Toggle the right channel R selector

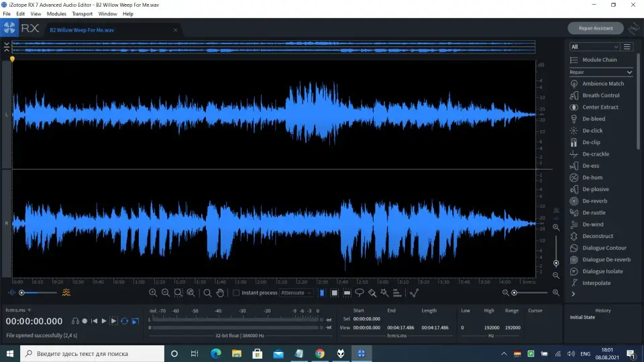click(7, 223)
